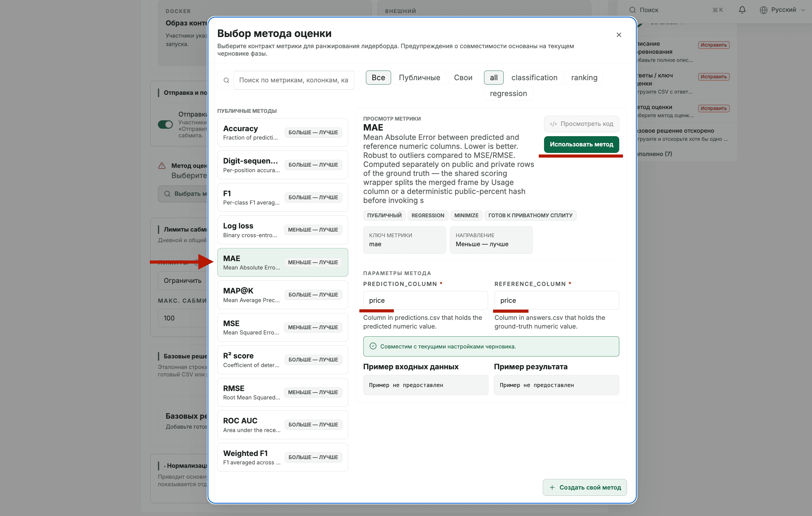Click the MINIMIZE tag
Viewport: 812px width, 516px height.
click(466, 215)
